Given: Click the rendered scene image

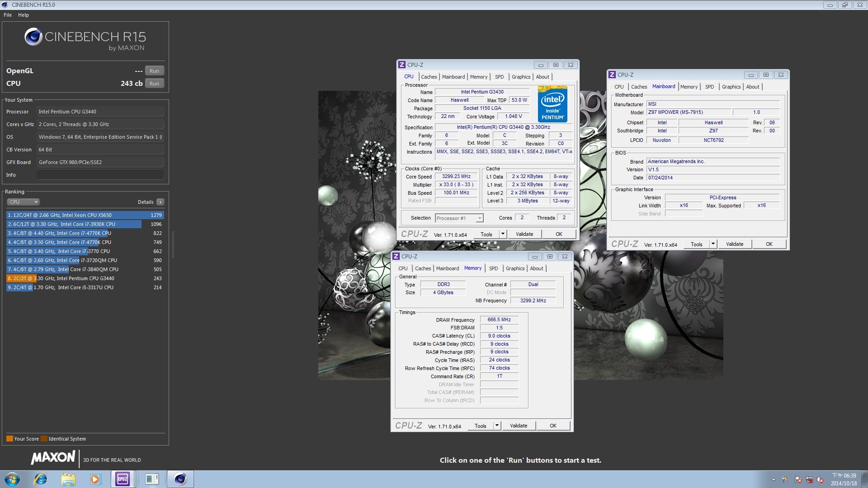Looking at the screenshot, I should [x=520, y=235].
